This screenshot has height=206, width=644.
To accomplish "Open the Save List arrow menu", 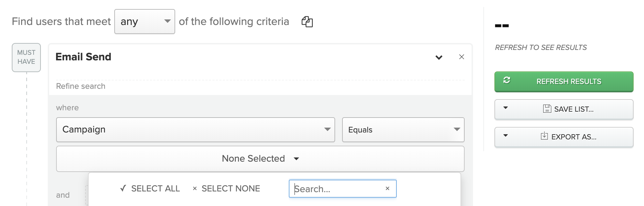I will pyautogui.click(x=506, y=108).
